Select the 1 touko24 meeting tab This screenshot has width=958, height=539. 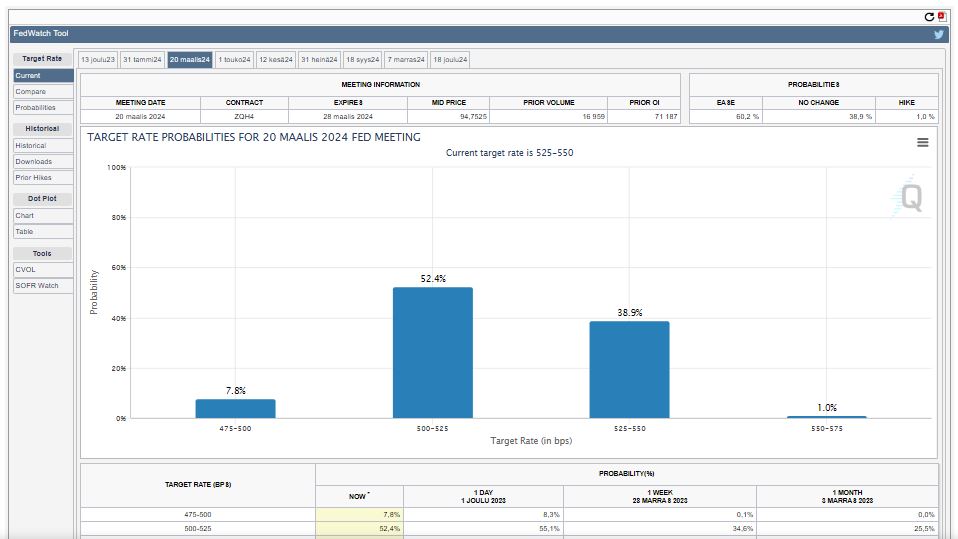(x=234, y=60)
